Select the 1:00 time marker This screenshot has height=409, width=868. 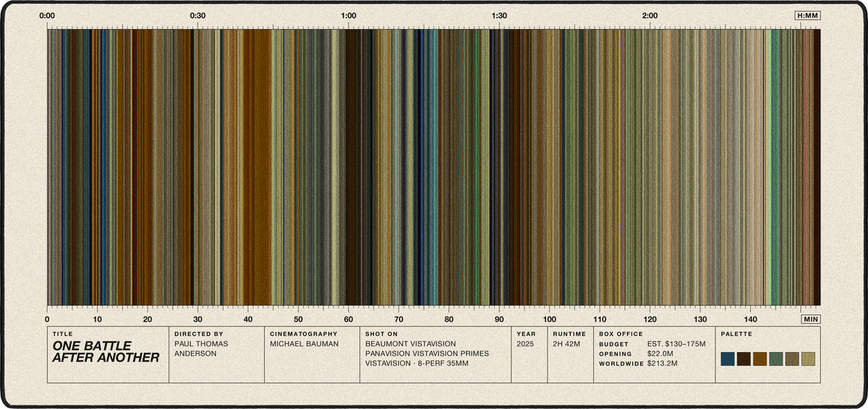(x=348, y=15)
